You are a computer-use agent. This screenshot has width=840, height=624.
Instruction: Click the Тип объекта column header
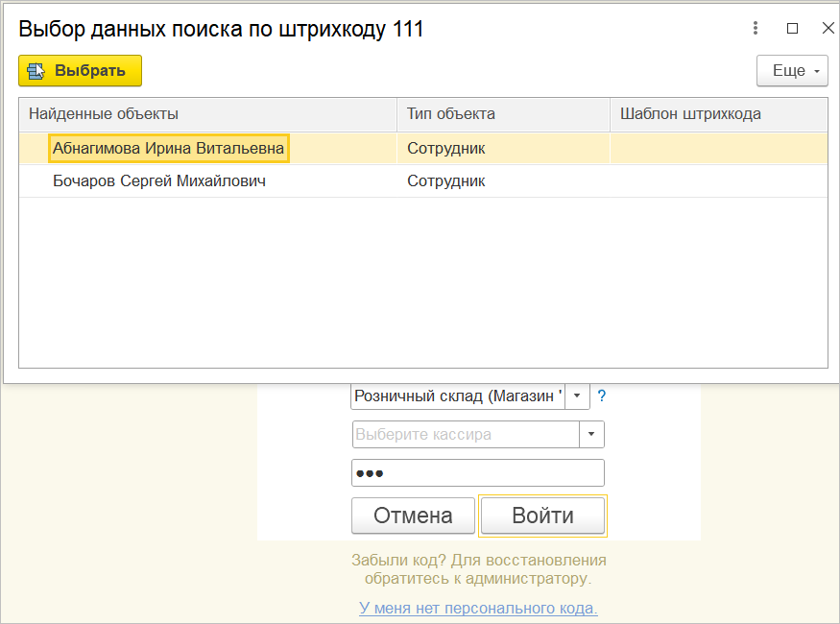503,114
